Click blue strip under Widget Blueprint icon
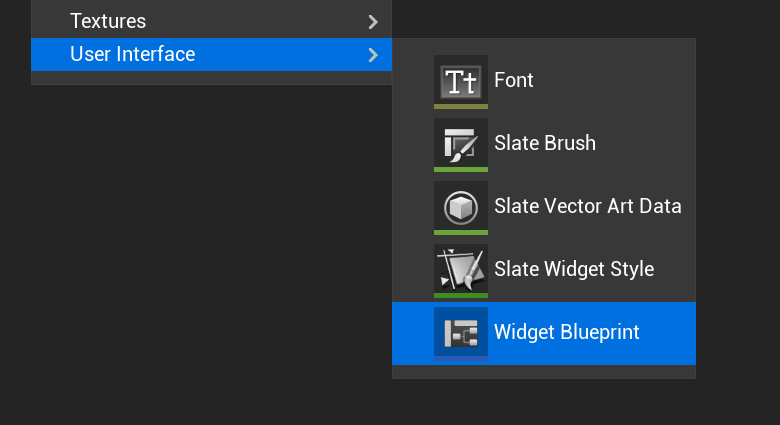780x425 pixels. click(461, 357)
